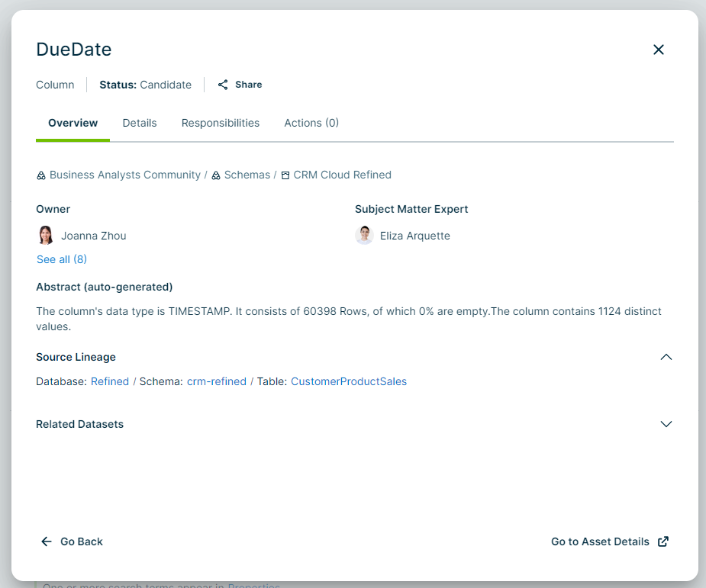Click the Schemas breadcrumb icon
This screenshot has height=588, width=706.
click(216, 175)
